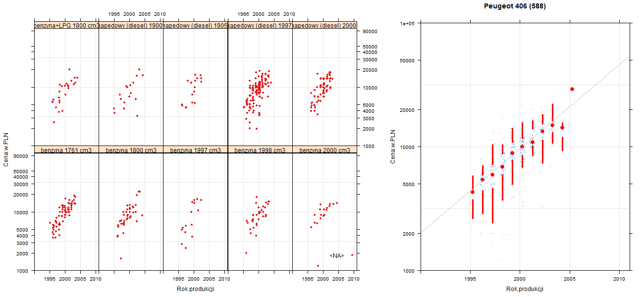Select the "2005" year tick under the Peugeot 406 plot
644x297 pixels.
[570, 280]
